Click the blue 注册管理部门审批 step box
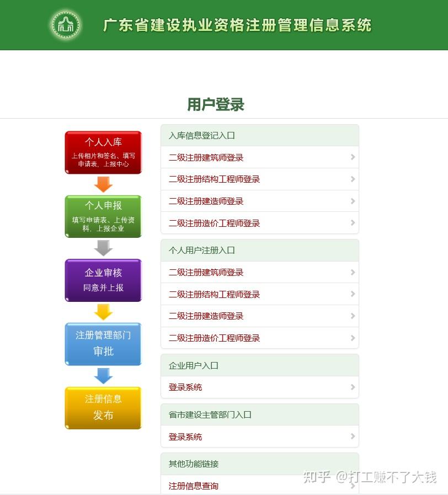This screenshot has width=448, height=495. [103, 344]
